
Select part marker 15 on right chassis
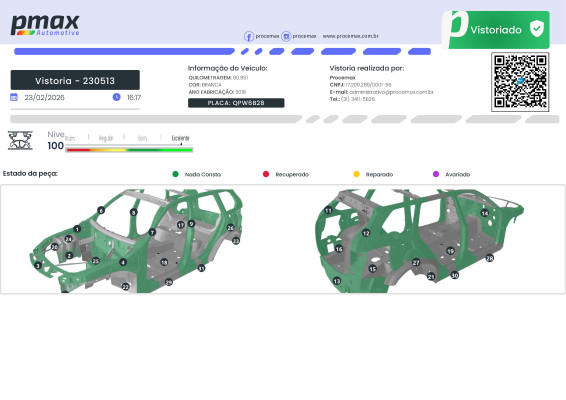[373, 269]
